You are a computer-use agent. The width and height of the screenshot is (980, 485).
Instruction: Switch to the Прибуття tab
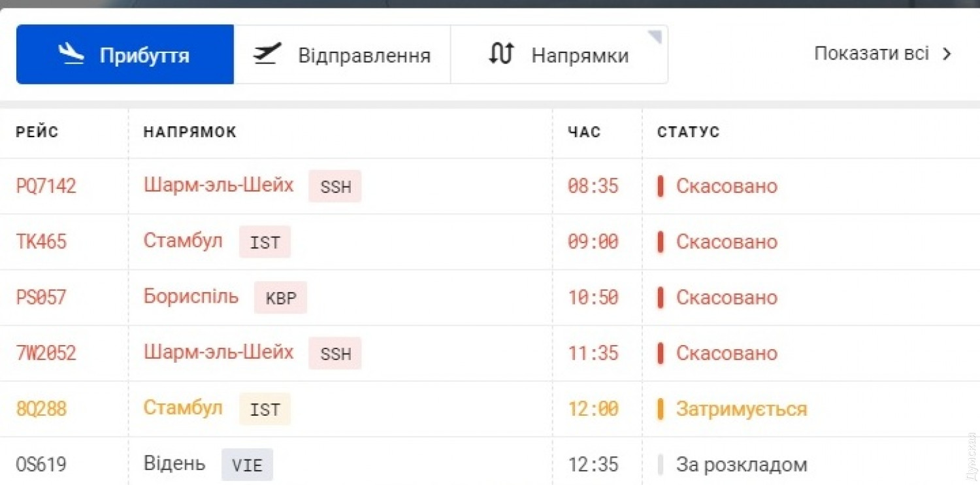click(144, 55)
